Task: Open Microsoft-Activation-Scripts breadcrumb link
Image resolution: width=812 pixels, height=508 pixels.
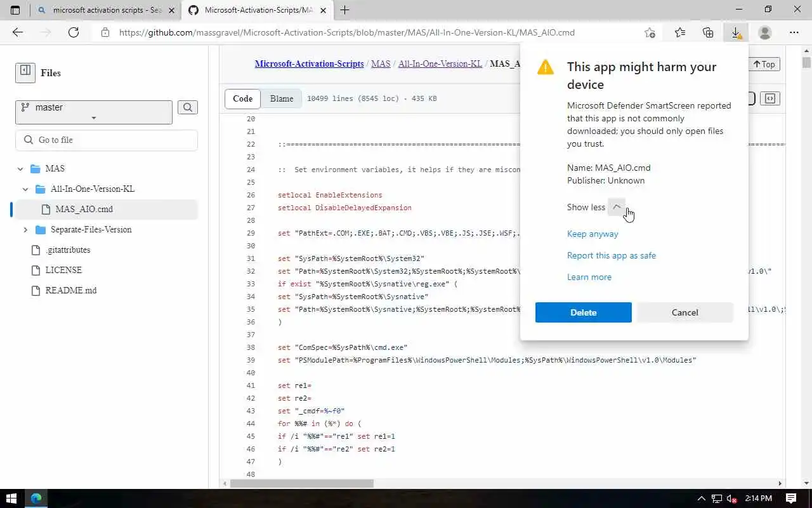Action: click(x=309, y=63)
